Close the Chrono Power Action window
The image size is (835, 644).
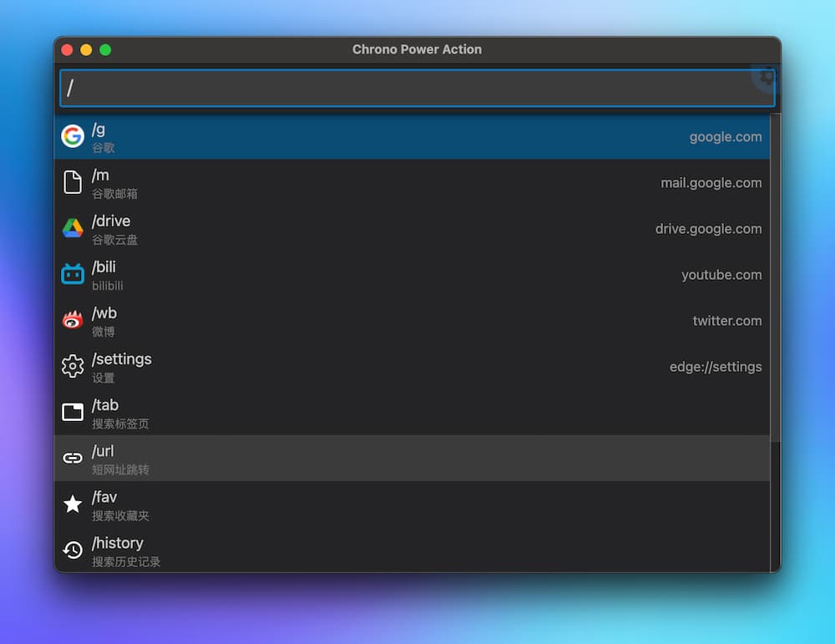point(67,49)
